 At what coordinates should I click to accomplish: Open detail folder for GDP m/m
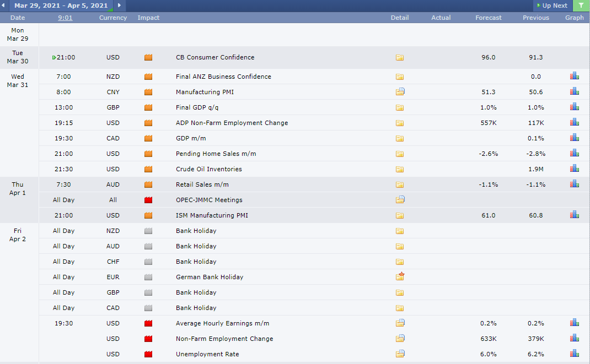(400, 138)
